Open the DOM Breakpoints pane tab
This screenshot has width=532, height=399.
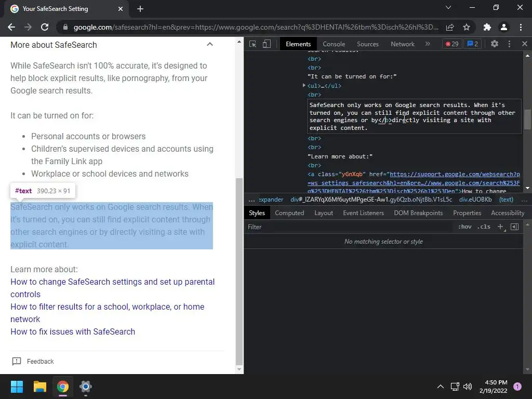[418, 213]
